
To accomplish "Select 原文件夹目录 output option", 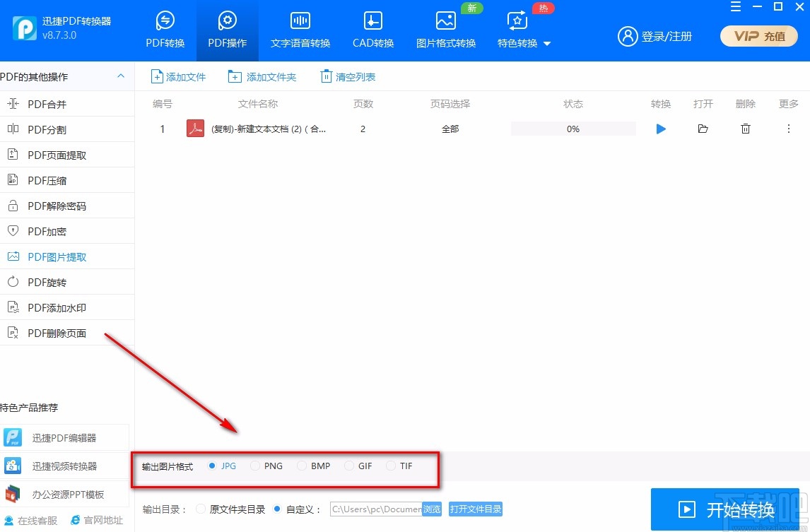I will coord(231,509).
